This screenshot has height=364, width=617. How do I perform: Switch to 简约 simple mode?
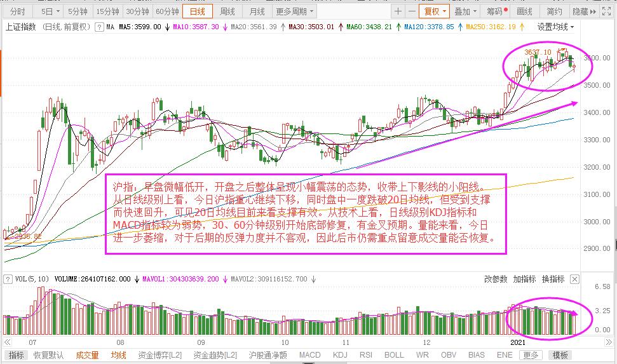tap(554, 11)
